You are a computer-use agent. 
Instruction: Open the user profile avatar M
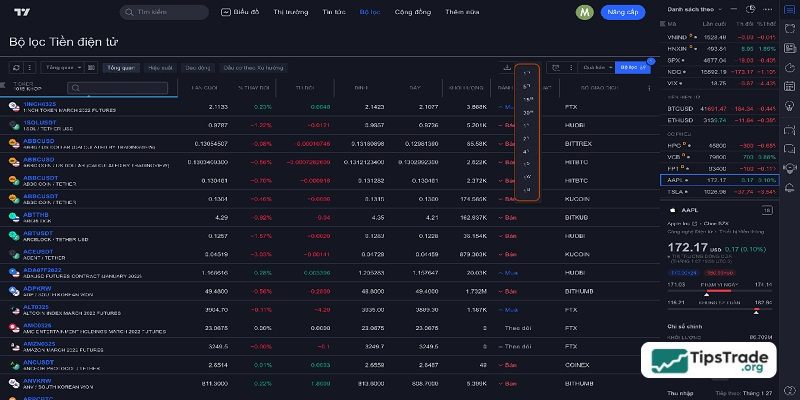585,12
